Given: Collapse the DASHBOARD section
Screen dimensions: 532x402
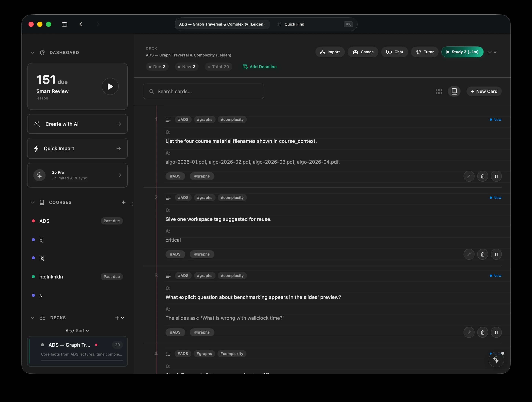Looking at the screenshot, I should [x=32, y=52].
